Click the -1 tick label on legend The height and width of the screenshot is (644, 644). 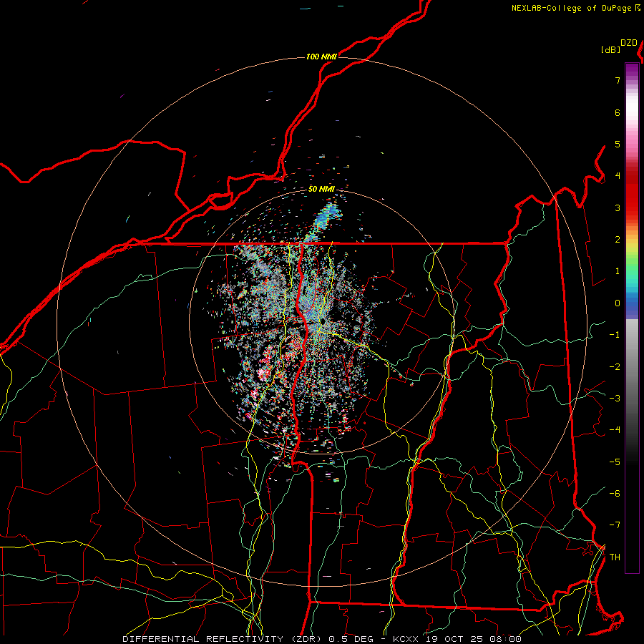point(615,335)
